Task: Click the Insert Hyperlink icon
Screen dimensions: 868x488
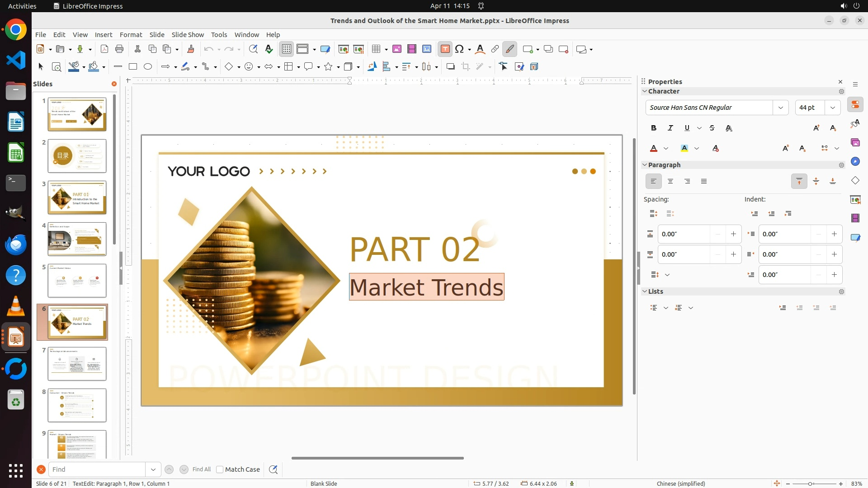Action: pos(495,49)
